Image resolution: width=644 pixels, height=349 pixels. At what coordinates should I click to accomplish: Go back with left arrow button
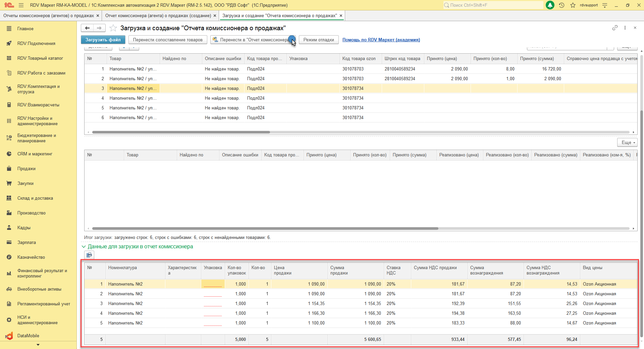87,28
